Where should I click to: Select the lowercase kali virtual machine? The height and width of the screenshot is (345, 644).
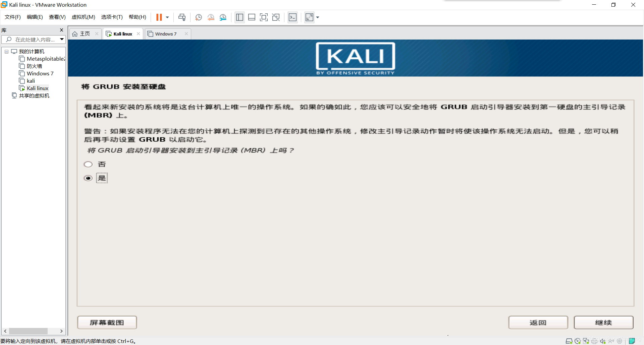click(x=31, y=81)
